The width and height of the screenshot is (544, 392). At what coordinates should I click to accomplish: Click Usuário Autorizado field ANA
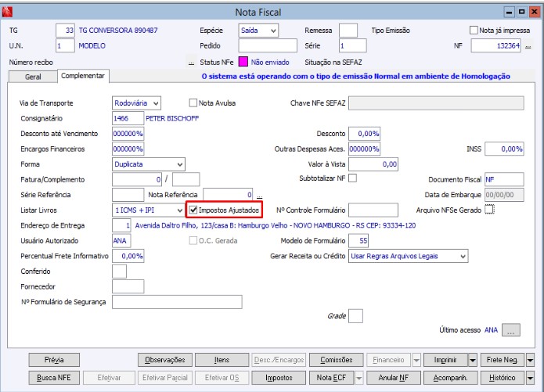[x=121, y=240]
